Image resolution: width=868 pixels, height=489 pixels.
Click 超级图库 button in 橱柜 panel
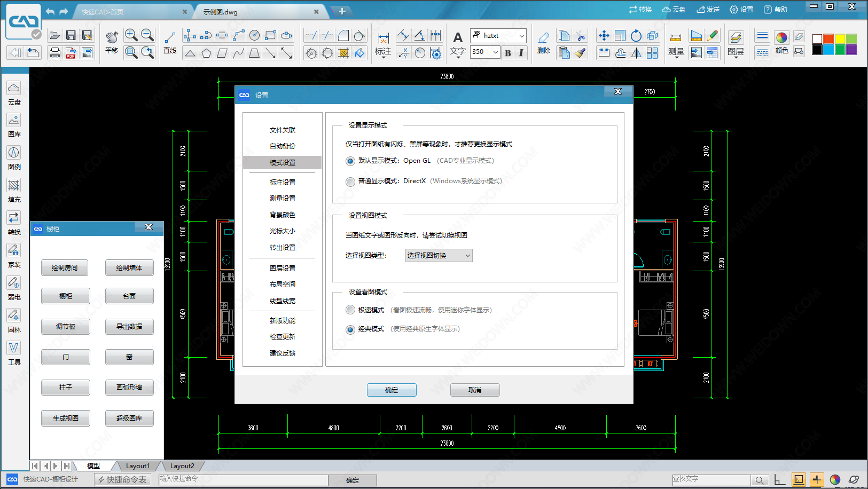129,419
